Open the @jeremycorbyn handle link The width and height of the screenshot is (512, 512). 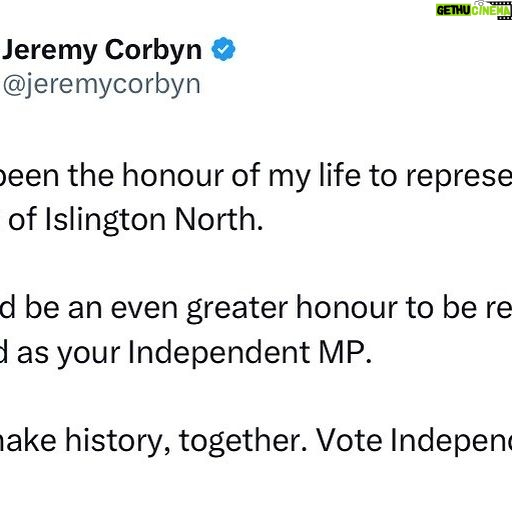pos(102,85)
